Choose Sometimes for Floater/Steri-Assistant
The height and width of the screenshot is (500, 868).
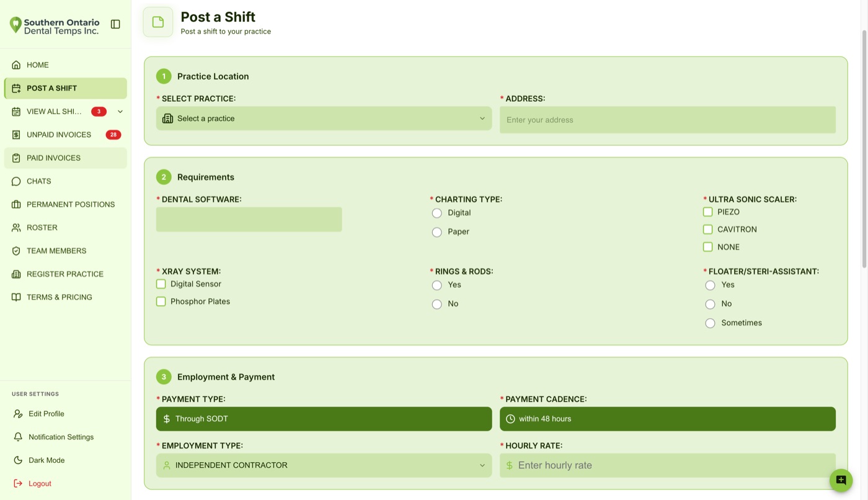(711, 323)
